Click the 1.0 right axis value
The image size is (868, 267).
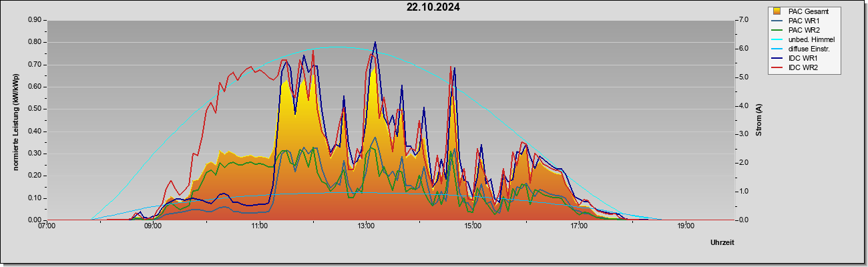pos(744,192)
